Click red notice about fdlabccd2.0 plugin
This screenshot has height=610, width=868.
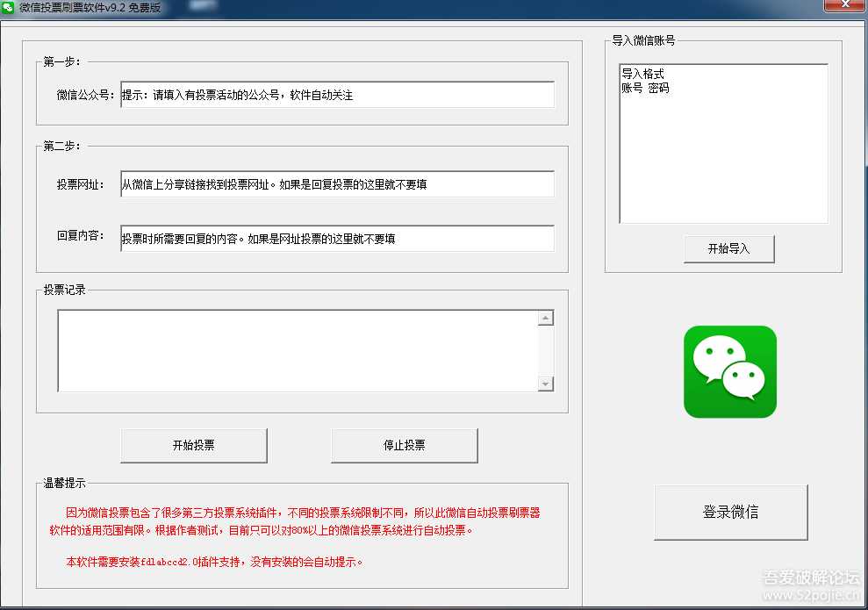[x=214, y=562]
